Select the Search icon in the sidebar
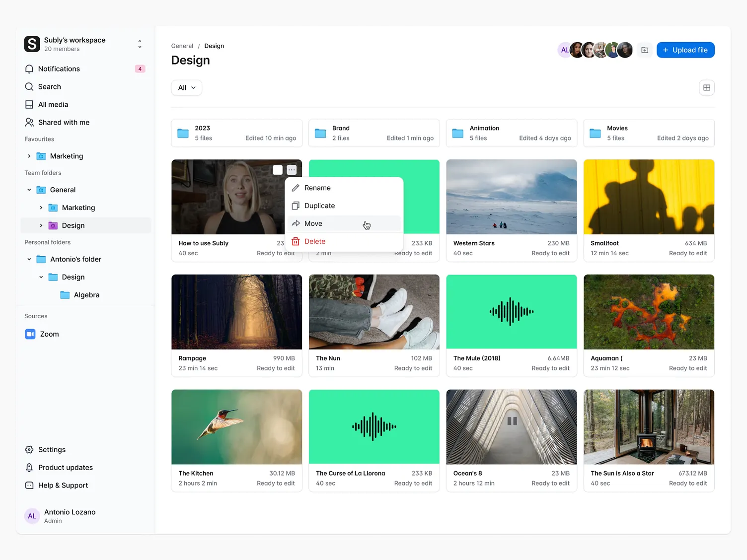Image resolution: width=747 pixels, height=560 pixels. point(29,86)
